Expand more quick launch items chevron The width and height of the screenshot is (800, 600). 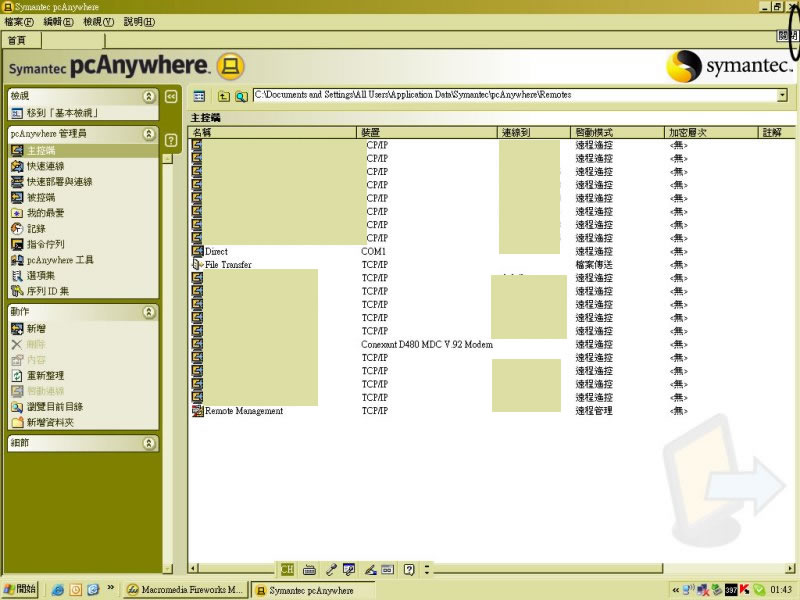[x=110, y=588]
